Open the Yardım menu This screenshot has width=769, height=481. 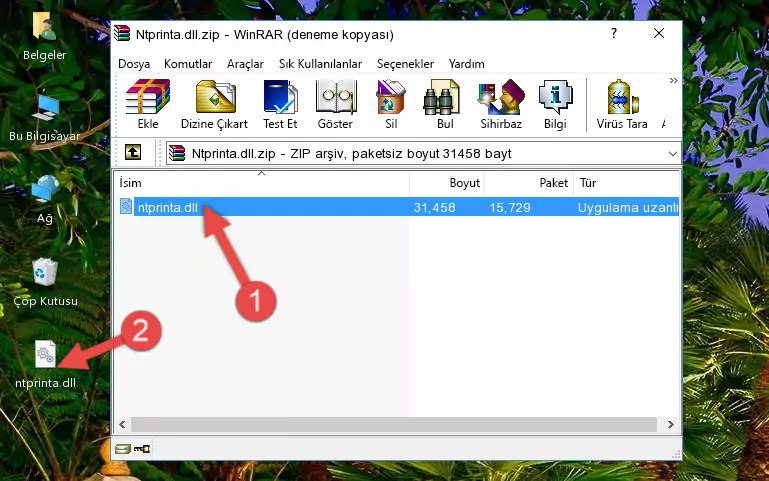466,64
